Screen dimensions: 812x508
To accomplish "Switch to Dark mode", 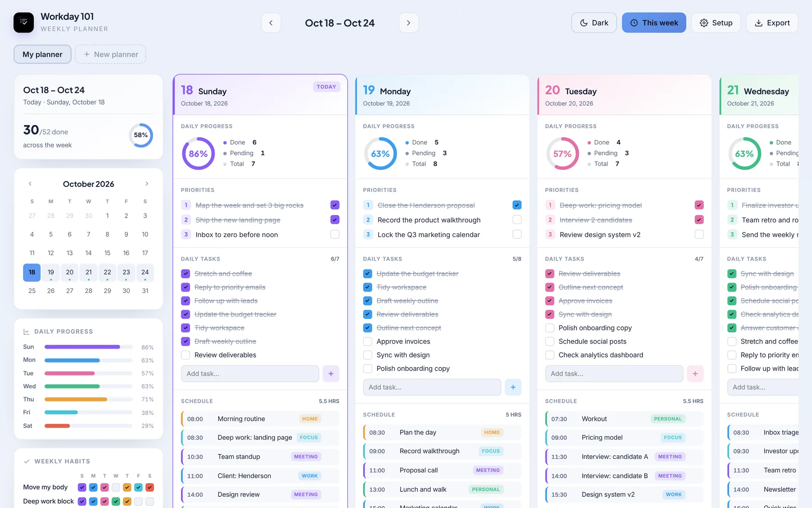I will pyautogui.click(x=594, y=23).
